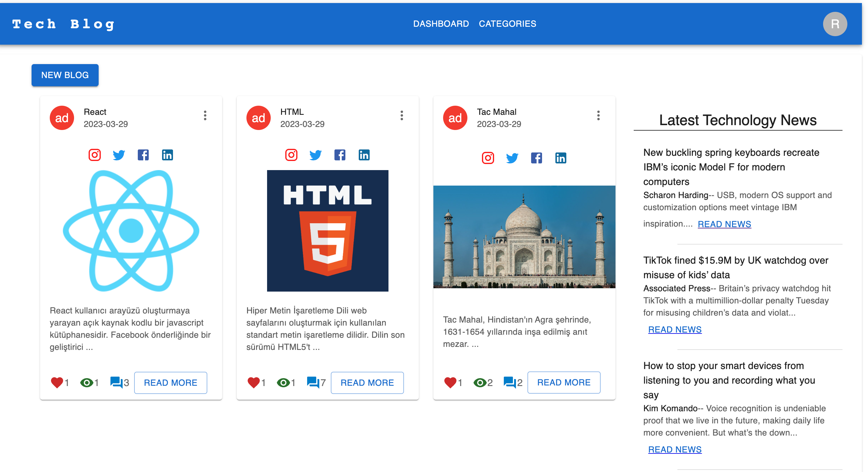Screen dimensions: 868x472
Task: Click the Facebook icon on the React card
Action: [144, 155]
